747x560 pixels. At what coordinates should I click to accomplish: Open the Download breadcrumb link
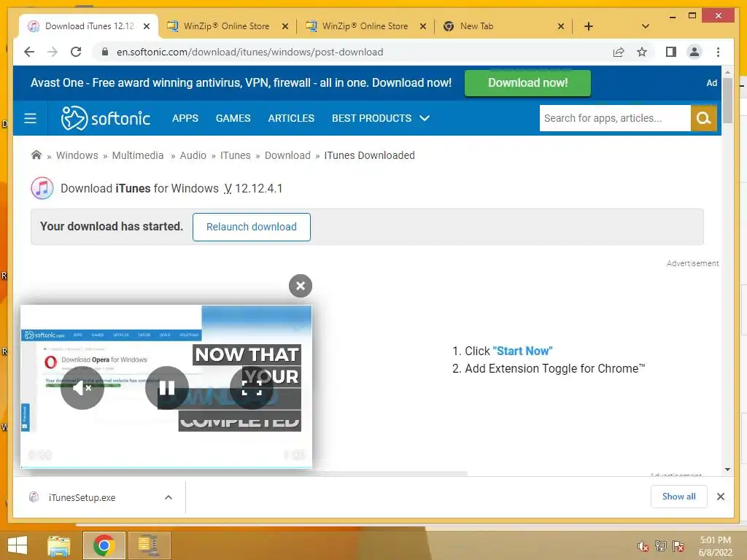287,155
